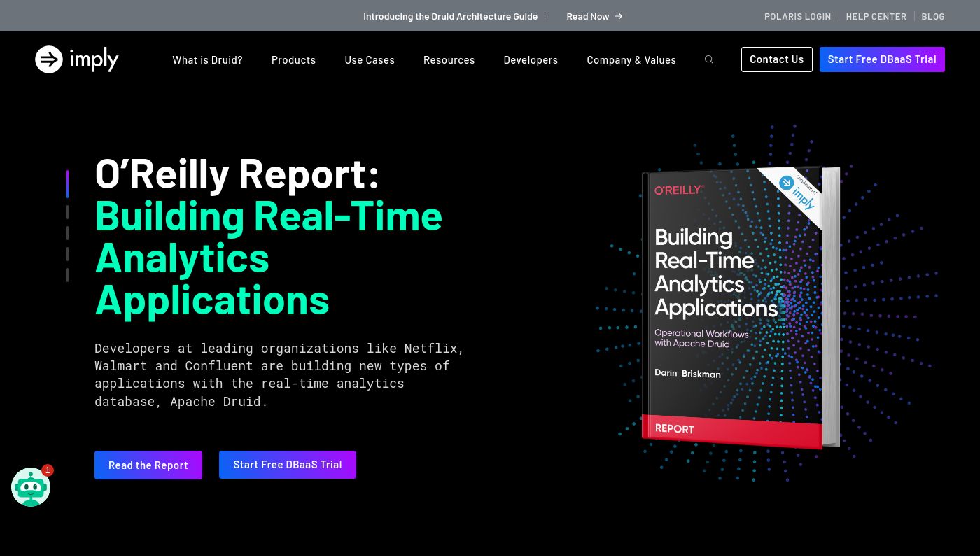
Task: Click the Contact Us button
Action: (x=777, y=59)
